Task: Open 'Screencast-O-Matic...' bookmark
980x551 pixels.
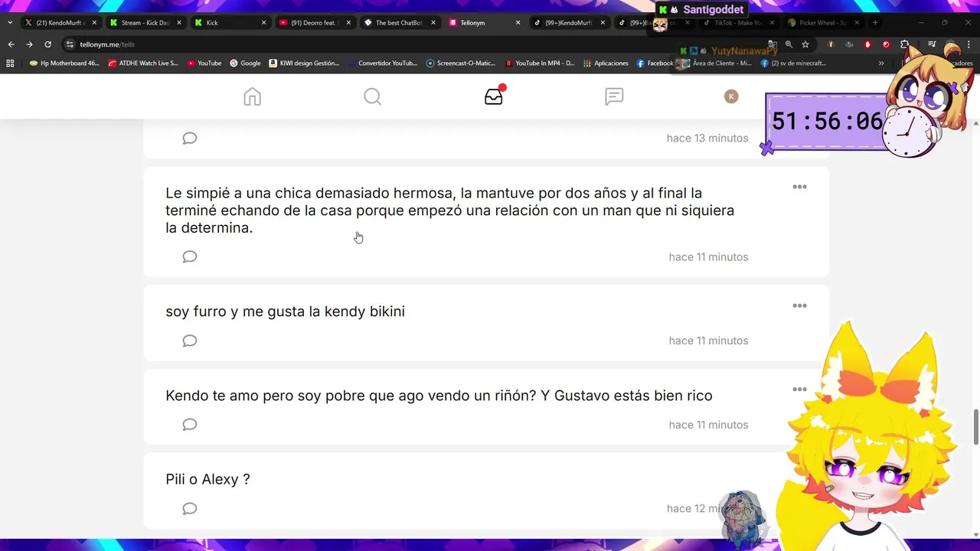Action: click(461, 64)
